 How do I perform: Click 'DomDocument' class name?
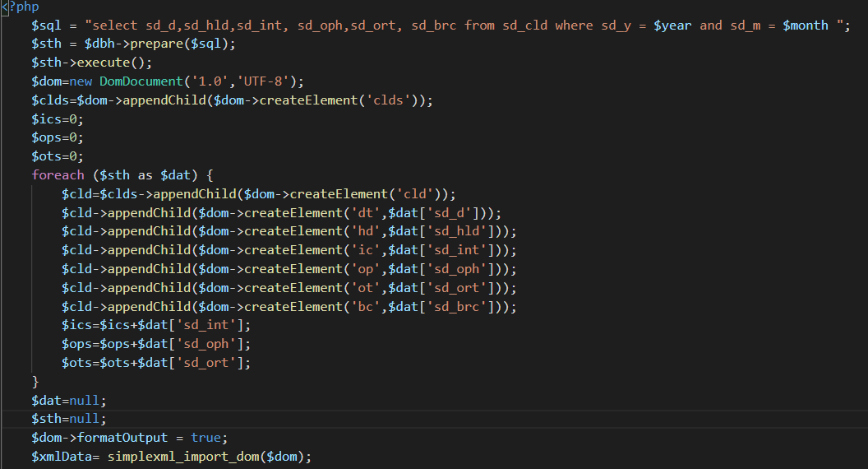141,81
